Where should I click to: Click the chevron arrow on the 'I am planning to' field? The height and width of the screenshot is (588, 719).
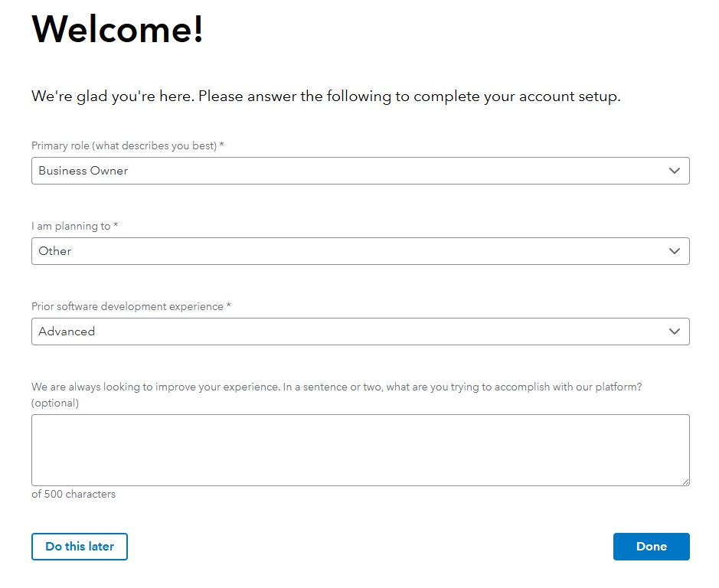(x=675, y=250)
